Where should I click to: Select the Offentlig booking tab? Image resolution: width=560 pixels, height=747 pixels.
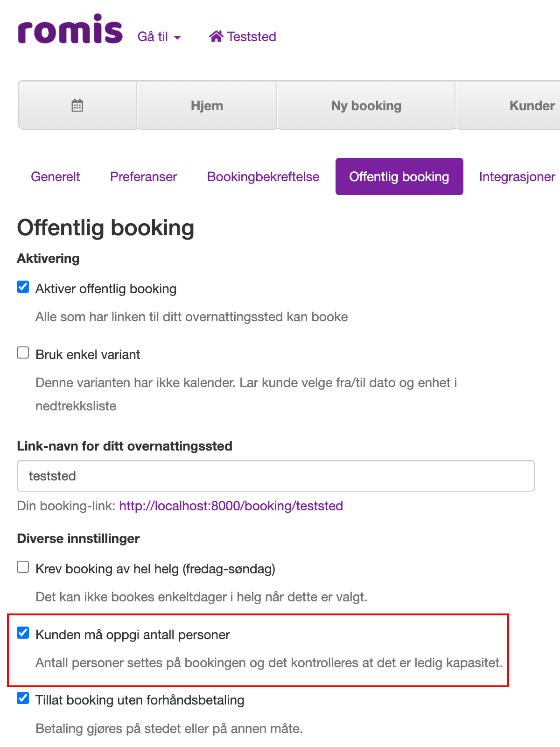(x=399, y=176)
